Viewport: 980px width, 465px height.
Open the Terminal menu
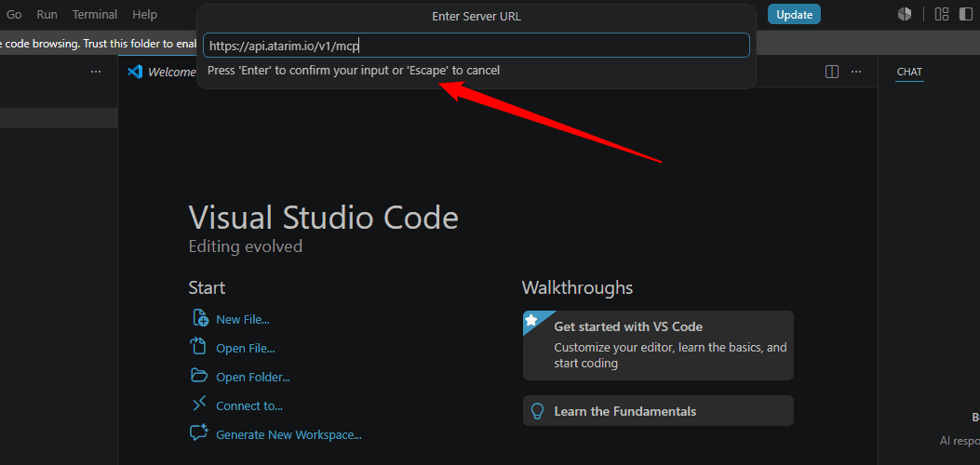[94, 14]
